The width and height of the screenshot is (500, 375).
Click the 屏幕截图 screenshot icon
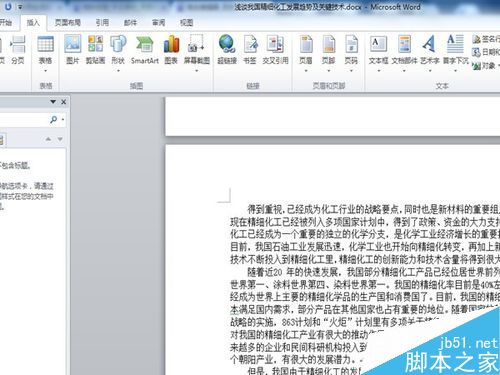tap(197, 44)
